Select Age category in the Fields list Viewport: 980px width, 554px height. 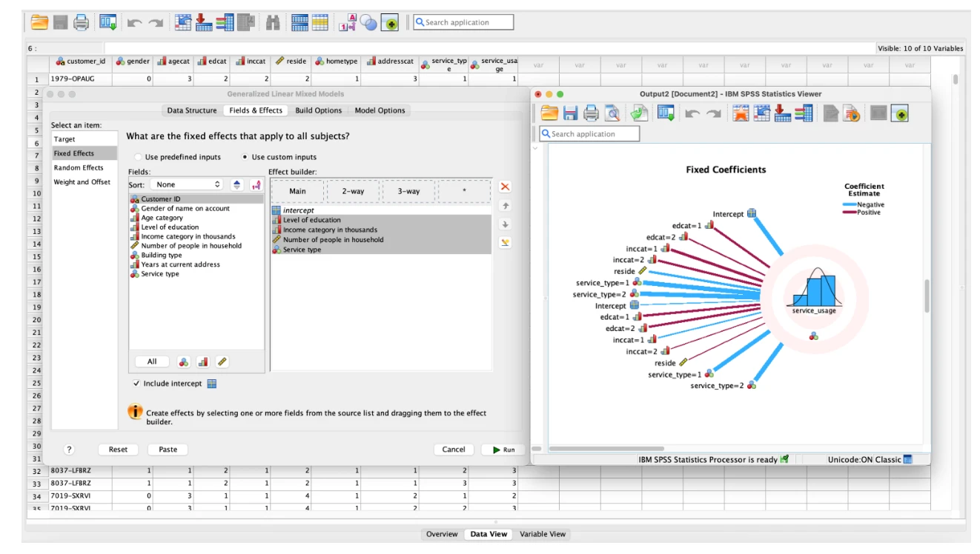[196, 218]
